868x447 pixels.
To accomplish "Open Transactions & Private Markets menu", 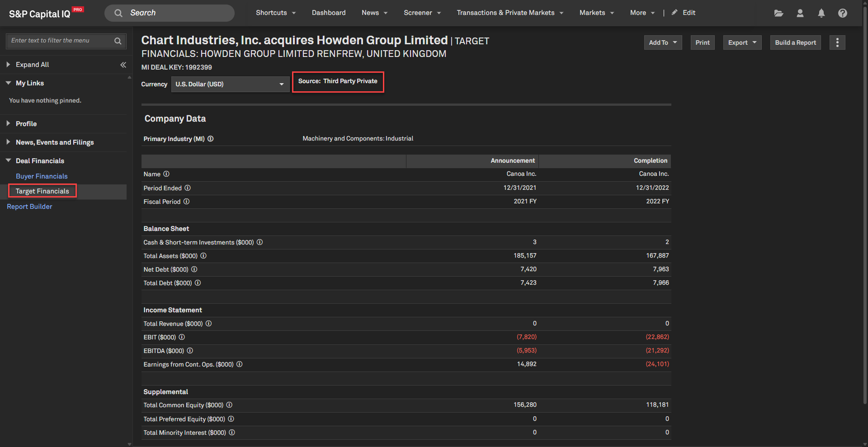I will pos(510,13).
